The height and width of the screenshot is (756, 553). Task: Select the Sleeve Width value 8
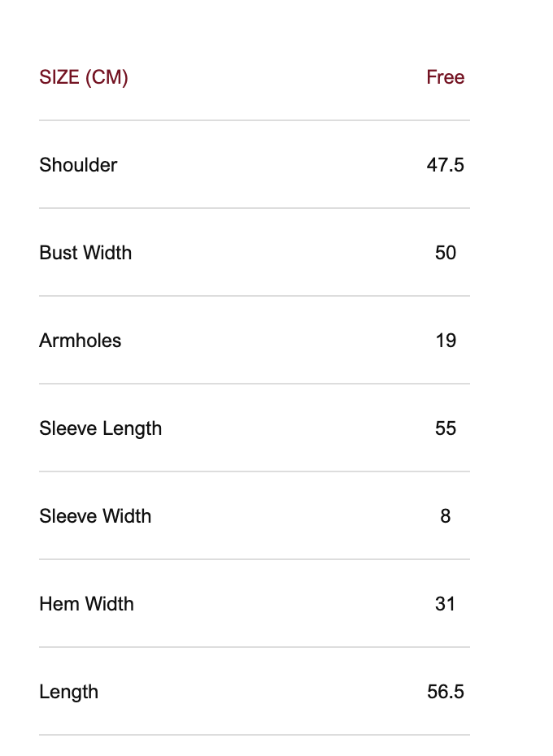click(x=445, y=516)
